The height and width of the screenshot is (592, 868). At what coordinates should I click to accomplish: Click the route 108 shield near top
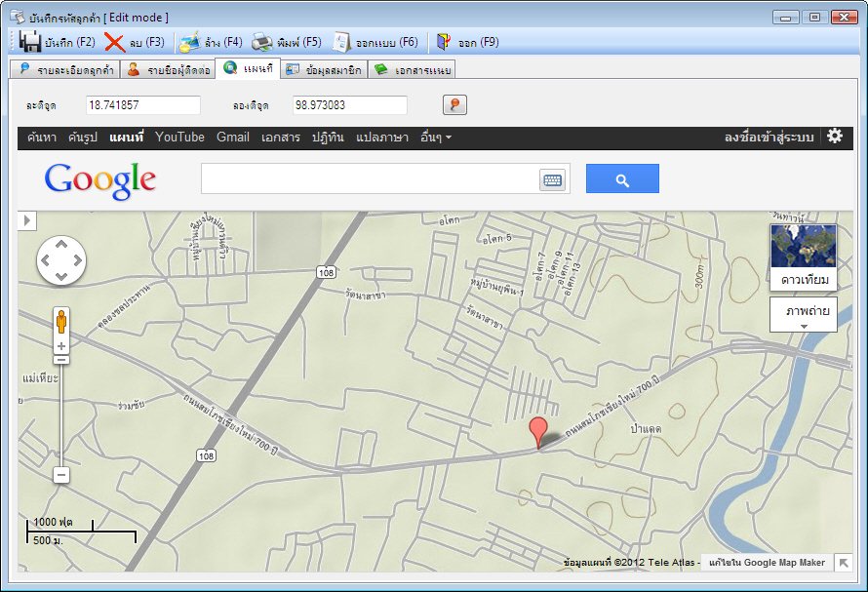[326, 272]
